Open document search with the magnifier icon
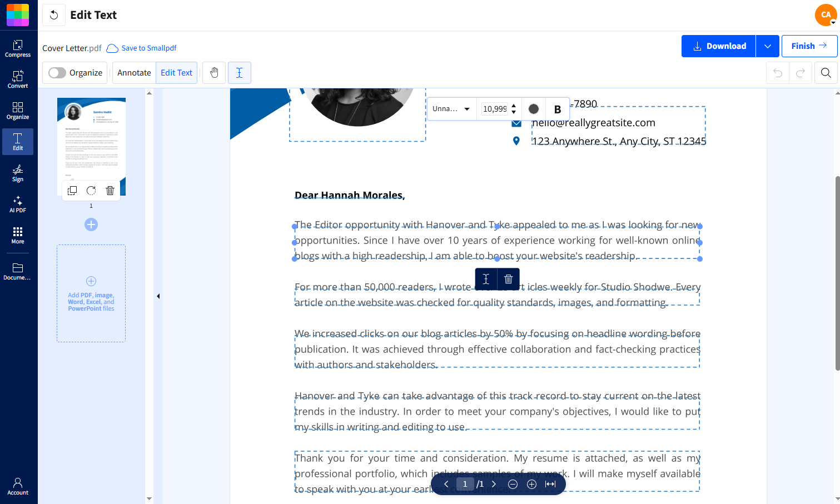 [826, 72]
